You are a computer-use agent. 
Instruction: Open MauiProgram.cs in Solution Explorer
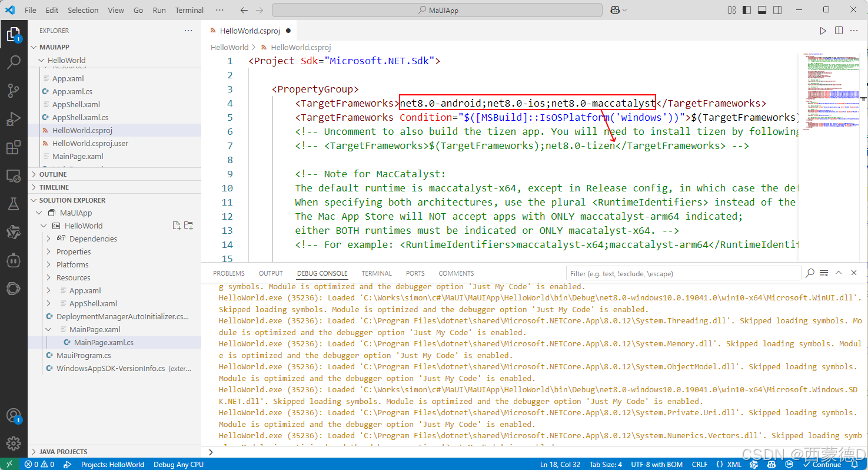click(x=84, y=355)
